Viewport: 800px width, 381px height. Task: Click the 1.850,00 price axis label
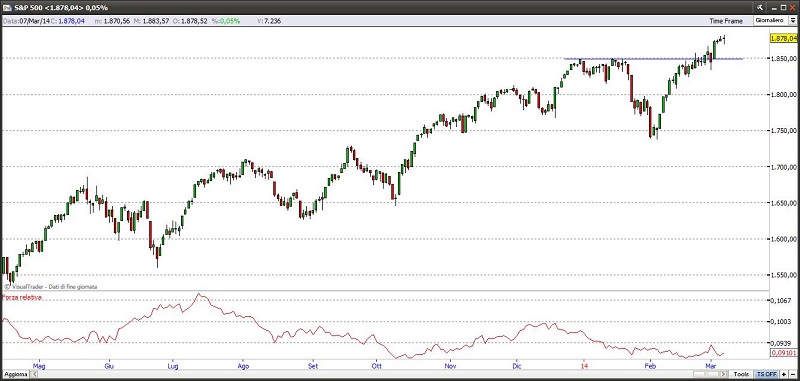(x=784, y=59)
